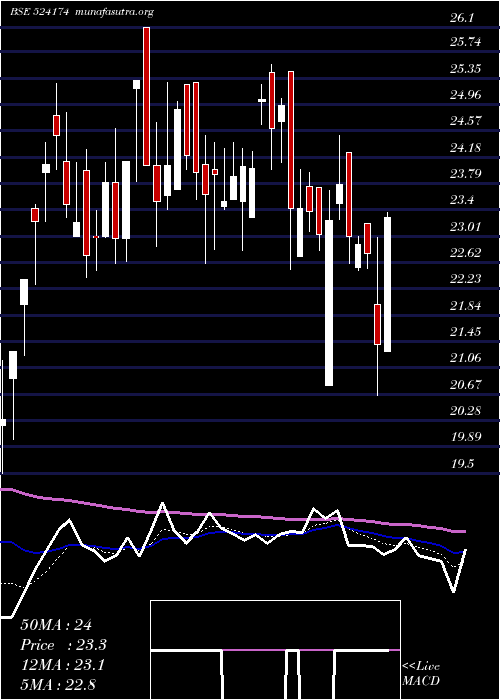The image size is (500, 700).
Task: Click the <<Live MACD label
Action: tap(421, 674)
